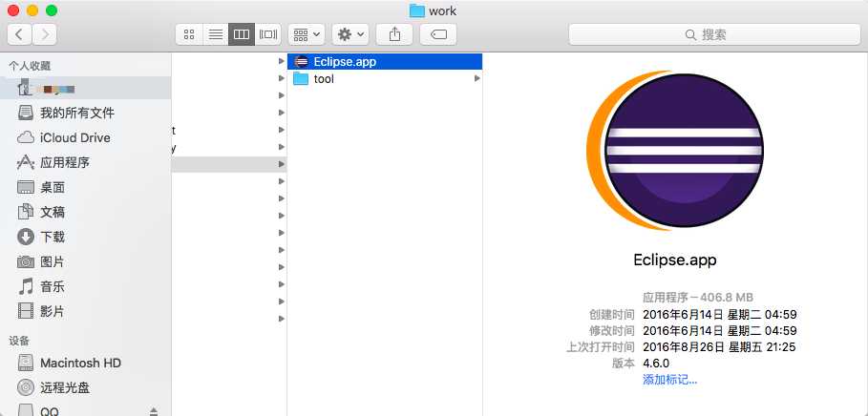Click the 上次打开时间 date value
This screenshot has height=416, width=868.
(x=720, y=347)
